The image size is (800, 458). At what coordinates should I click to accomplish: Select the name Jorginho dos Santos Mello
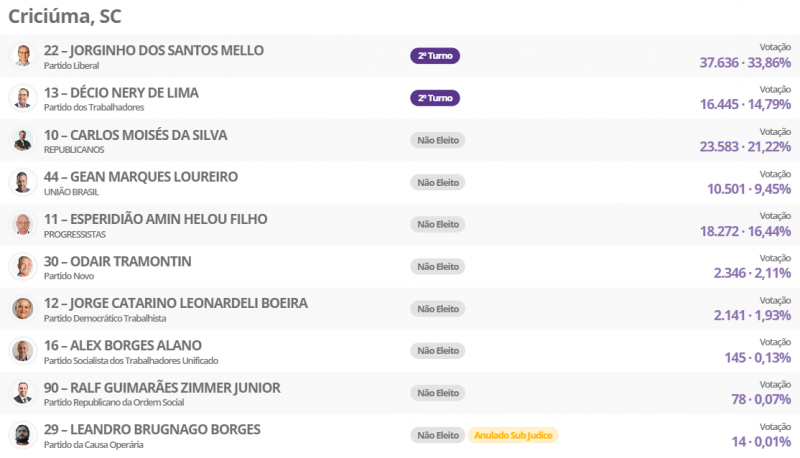pos(153,50)
